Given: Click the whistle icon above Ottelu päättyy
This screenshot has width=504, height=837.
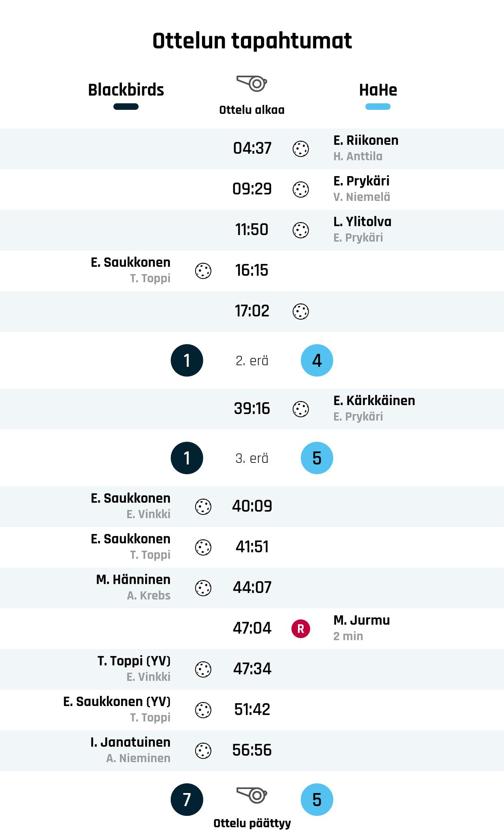Looking at the screenshot, I should tap(252, 794).
